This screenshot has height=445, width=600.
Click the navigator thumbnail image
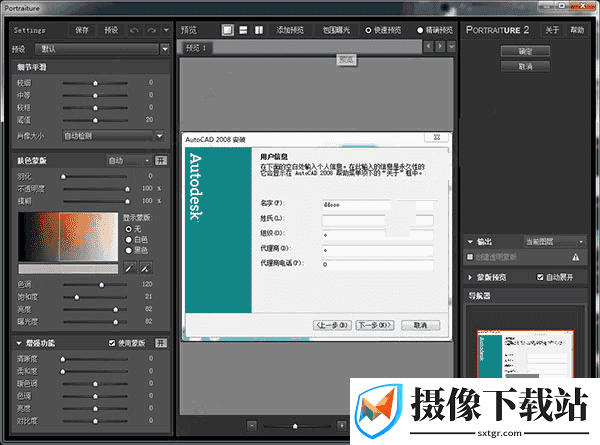(x=525, y=354)
